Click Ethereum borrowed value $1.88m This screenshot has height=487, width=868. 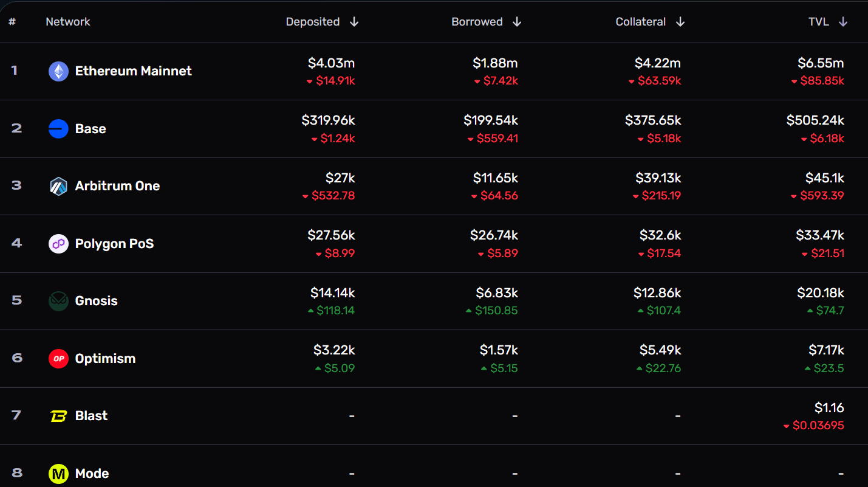click(495, 63)
